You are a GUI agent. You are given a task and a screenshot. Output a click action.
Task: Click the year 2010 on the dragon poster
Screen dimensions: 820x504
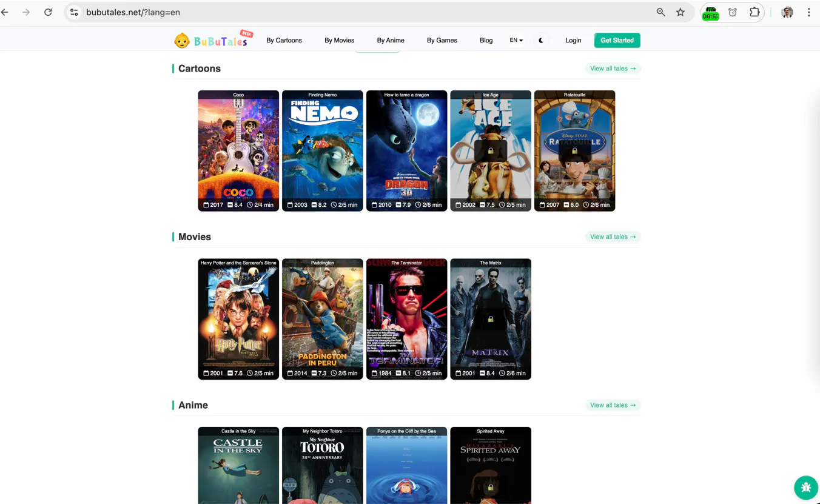tap(381, 205)
